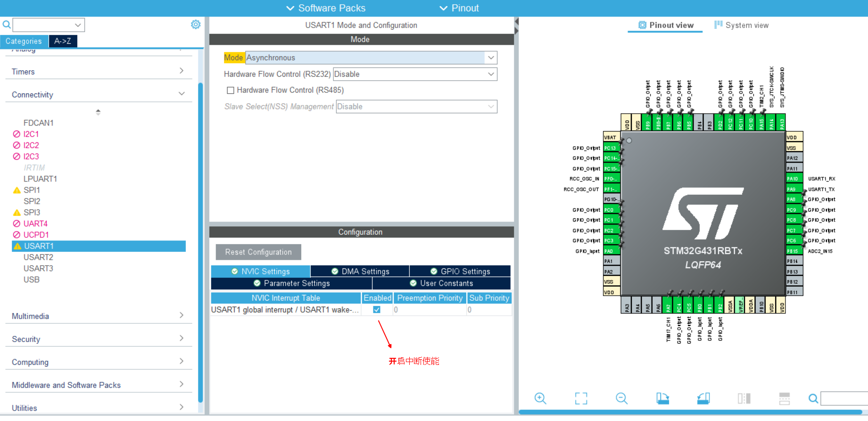Open the gear settings icon in the categories panel
The width and height of the screenshot is (868, 421).
click(196, 25)
